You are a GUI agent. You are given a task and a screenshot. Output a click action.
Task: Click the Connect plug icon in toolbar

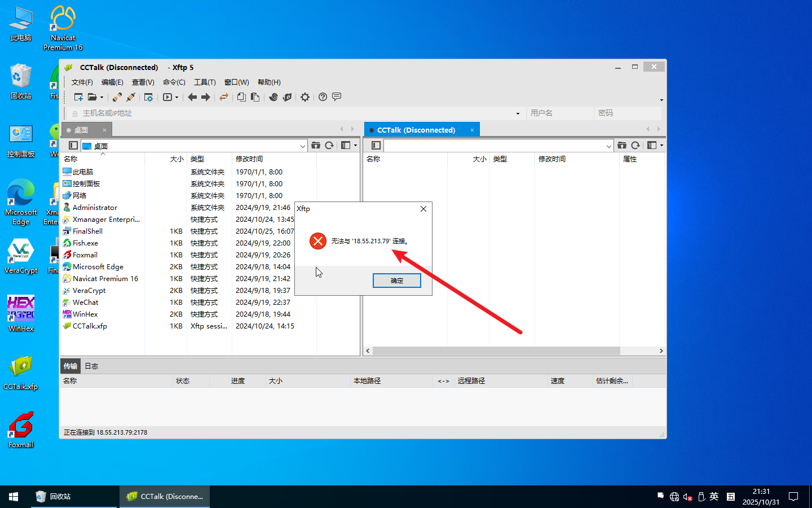(117, 97)
